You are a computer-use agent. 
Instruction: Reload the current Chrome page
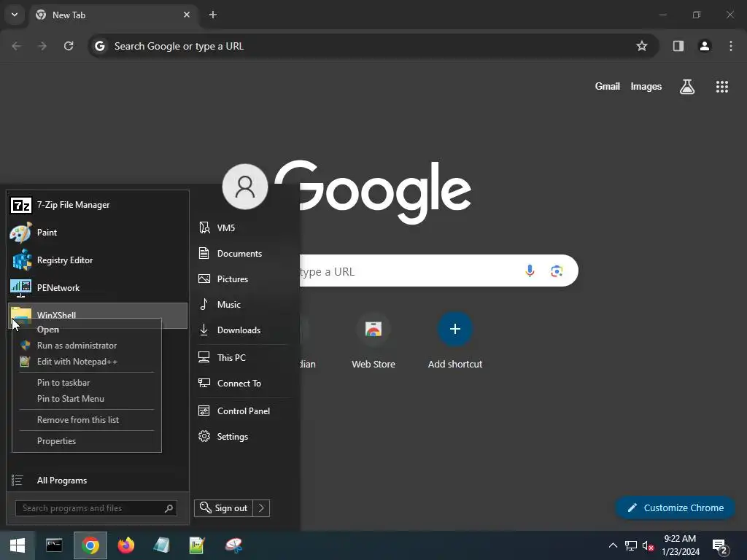pyautogui.click(x=69, y=46)
